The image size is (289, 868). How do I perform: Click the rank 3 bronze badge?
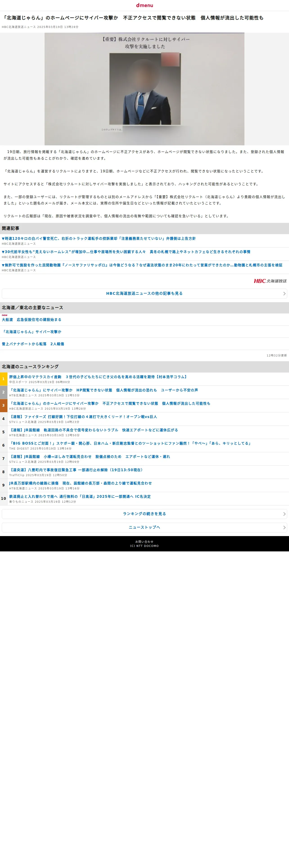coord(4,405)
